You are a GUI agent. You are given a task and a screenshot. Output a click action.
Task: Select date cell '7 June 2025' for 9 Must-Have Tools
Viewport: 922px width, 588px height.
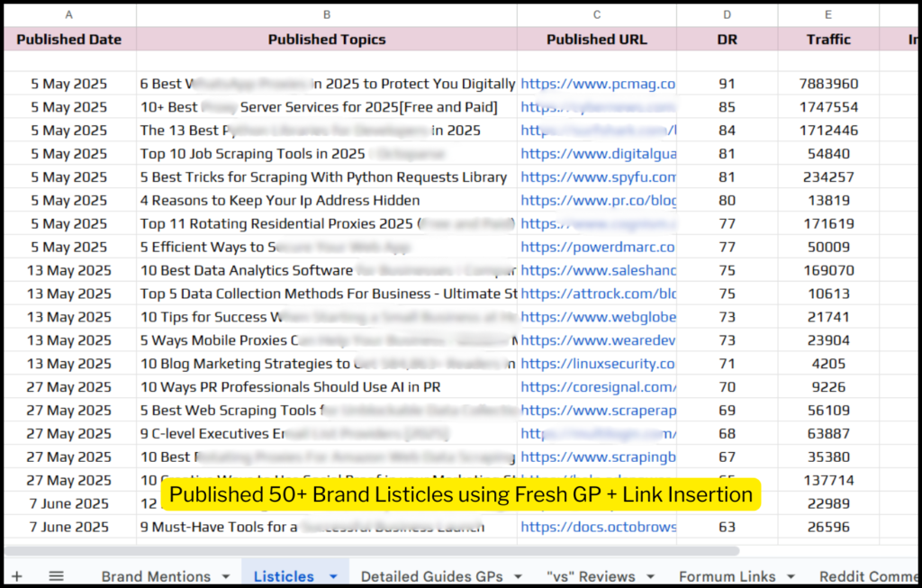69,527
